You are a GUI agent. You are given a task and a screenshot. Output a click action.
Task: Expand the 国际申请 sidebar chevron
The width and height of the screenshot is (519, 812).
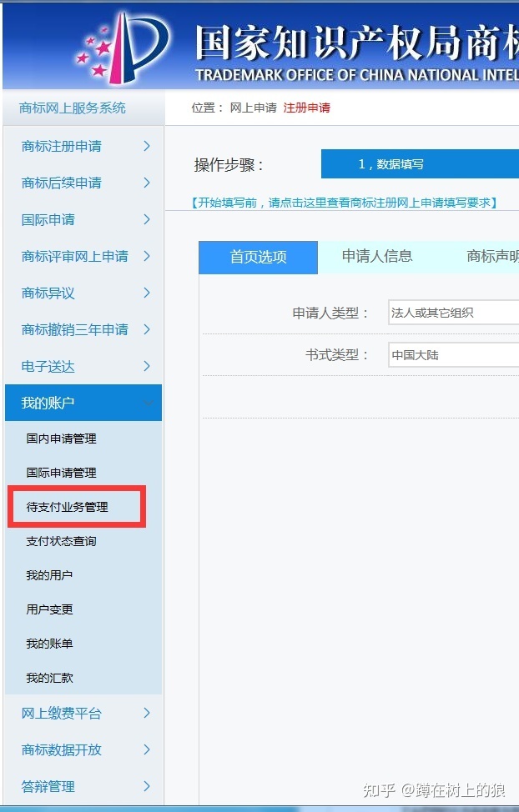(147, 219)
